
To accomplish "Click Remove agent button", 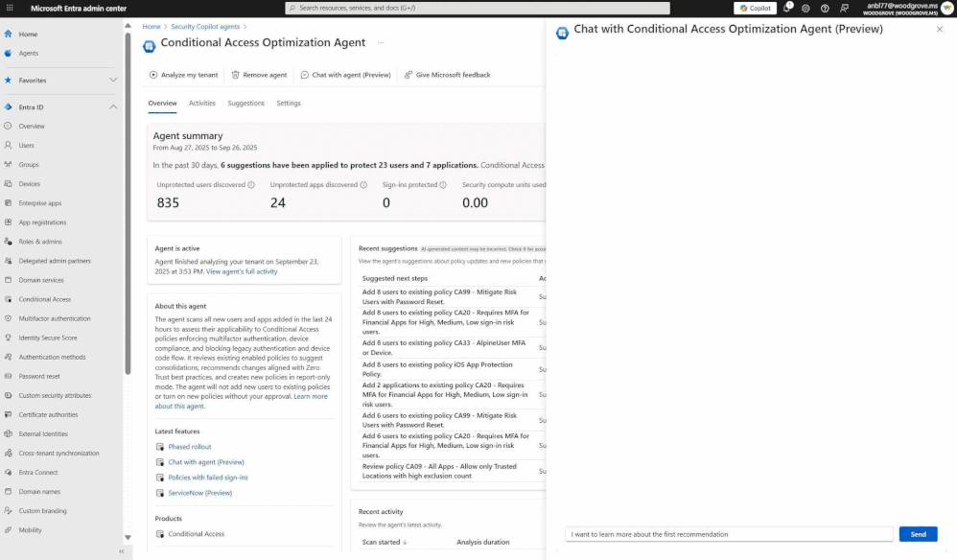I will click(260, 75).
